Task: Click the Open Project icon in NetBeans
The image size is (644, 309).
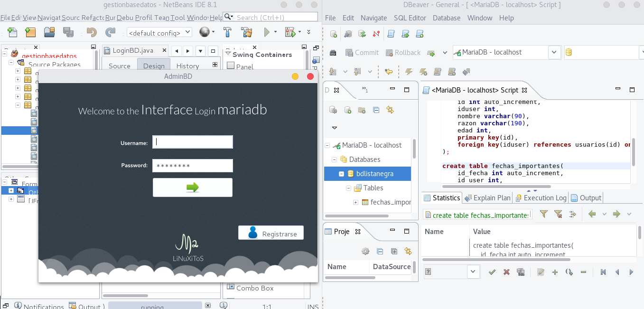Action: click(49, 32)
